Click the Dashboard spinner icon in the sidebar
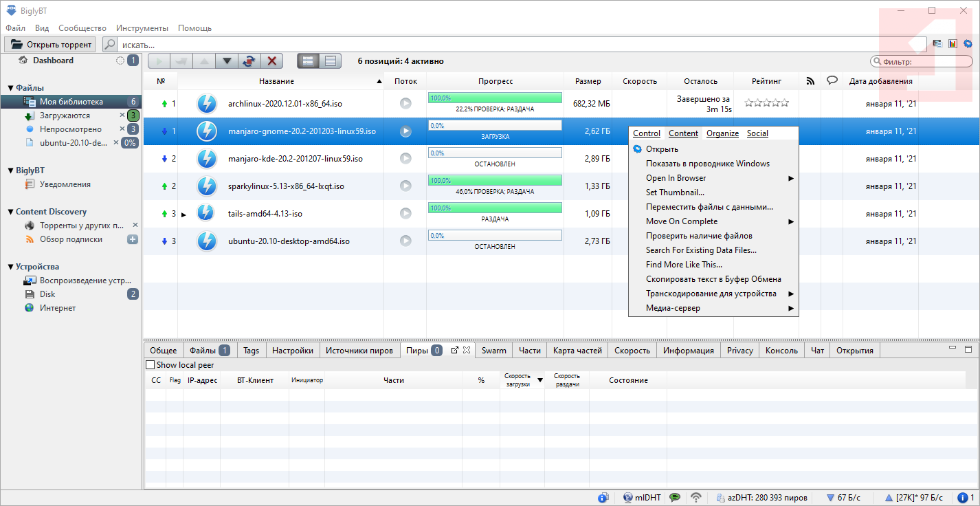980x506 pixels. pyautogui.click(x=120, y=60)
